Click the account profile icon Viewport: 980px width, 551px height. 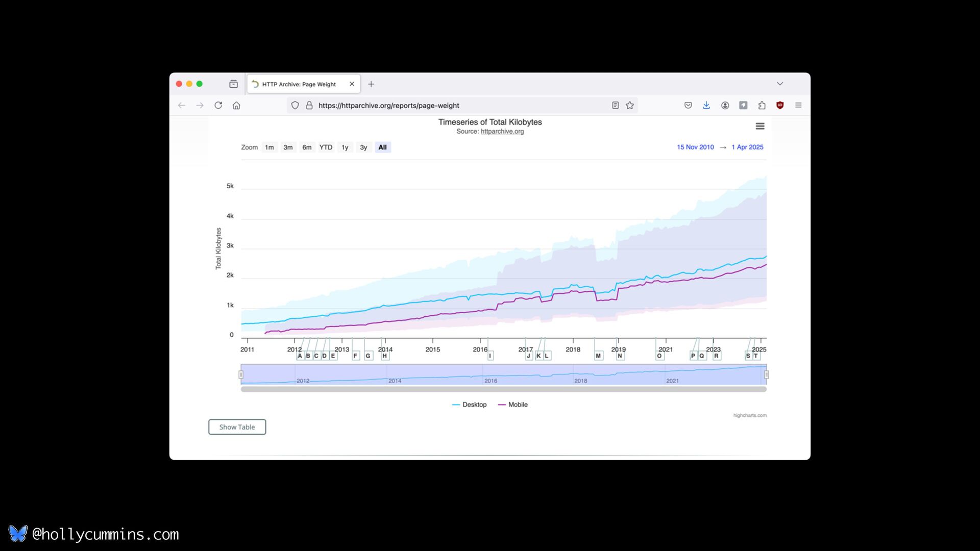pyautogui.click(x=725, y=105)
